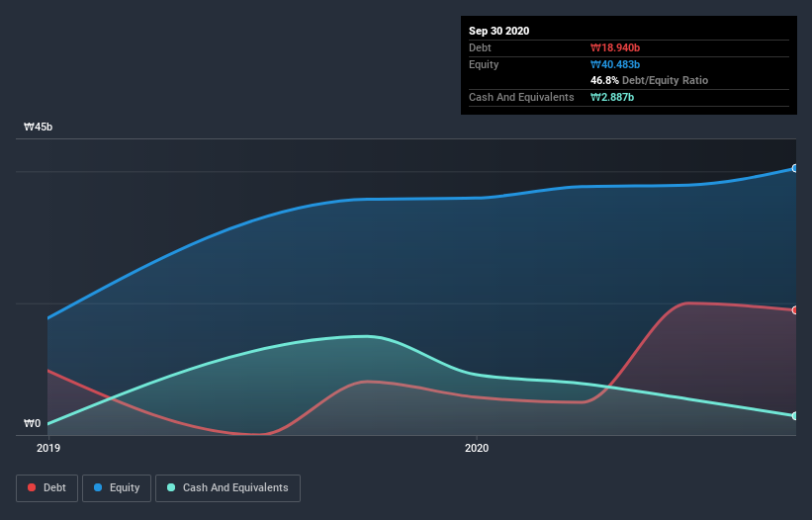Select the 2020 x-axis label
This screenshot has width=812, height=520.
coord(477,448)
